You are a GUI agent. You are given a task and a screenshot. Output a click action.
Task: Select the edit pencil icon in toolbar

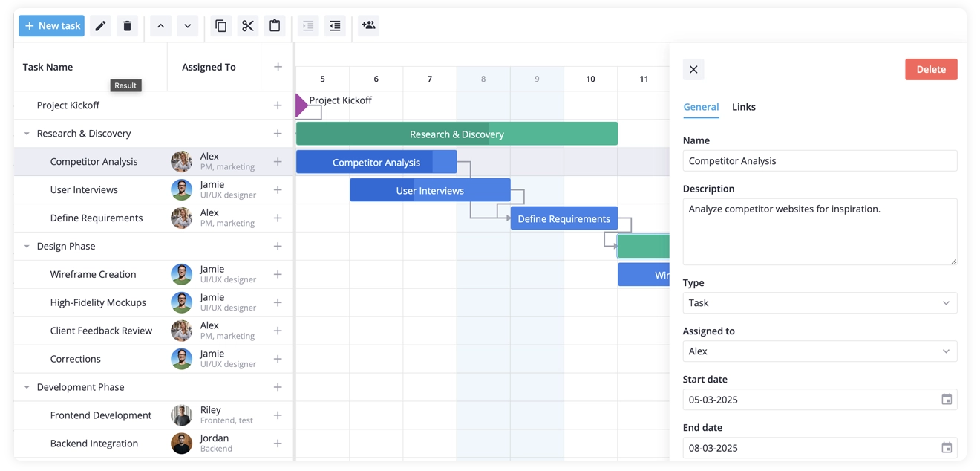(x=100, y=26)
